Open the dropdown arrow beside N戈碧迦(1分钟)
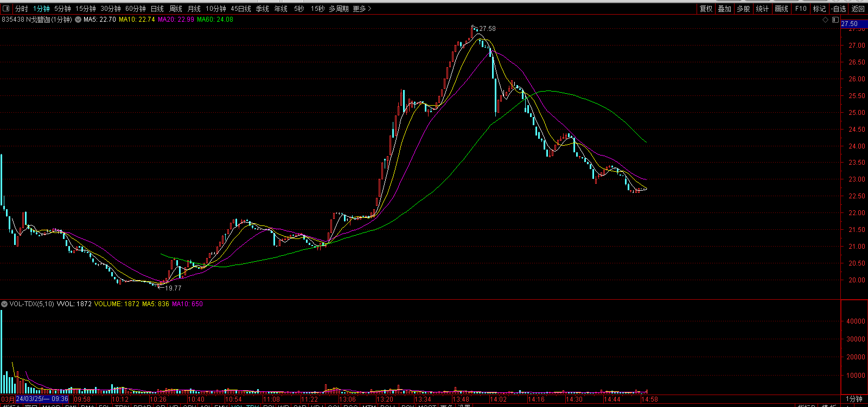Viewport: 868px width, 407px height. click(78, 20)
